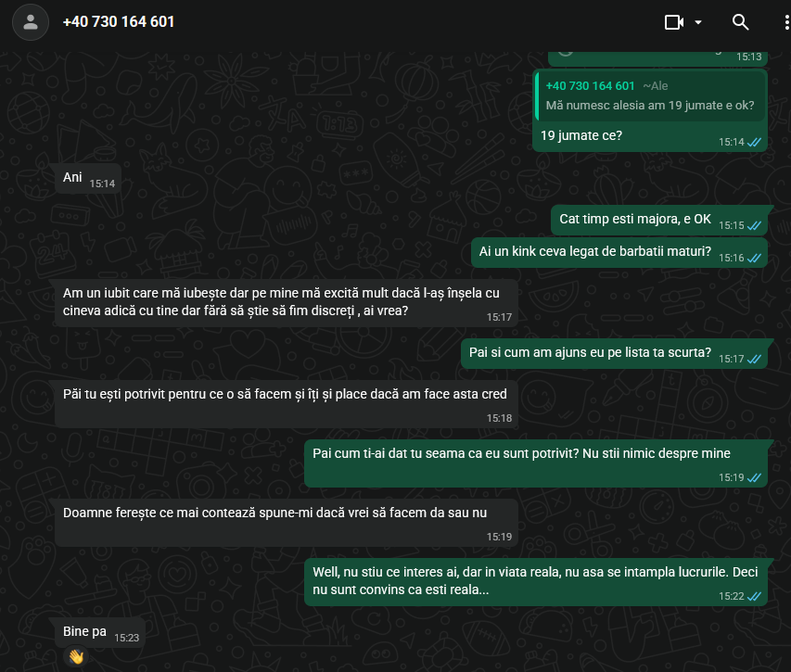Viewport: 791px width, 672px height.
Task: Select the 'Well, nu stiu ce interes' message
Action: [536, 582]
